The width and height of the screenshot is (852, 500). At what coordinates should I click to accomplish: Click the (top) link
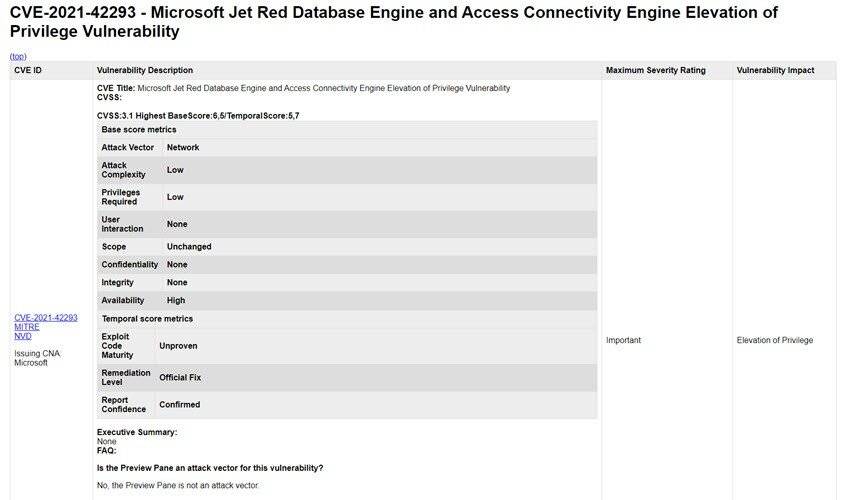pos(18,56)
